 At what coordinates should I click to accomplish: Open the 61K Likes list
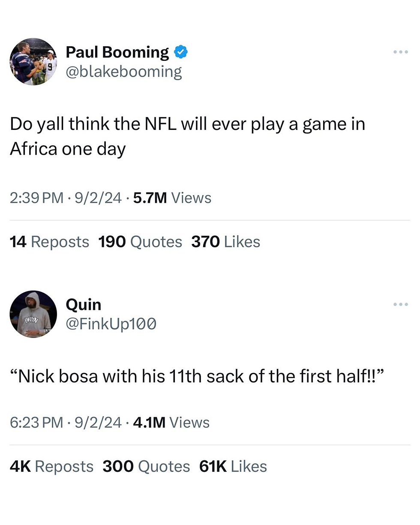(x=233, y=467)
